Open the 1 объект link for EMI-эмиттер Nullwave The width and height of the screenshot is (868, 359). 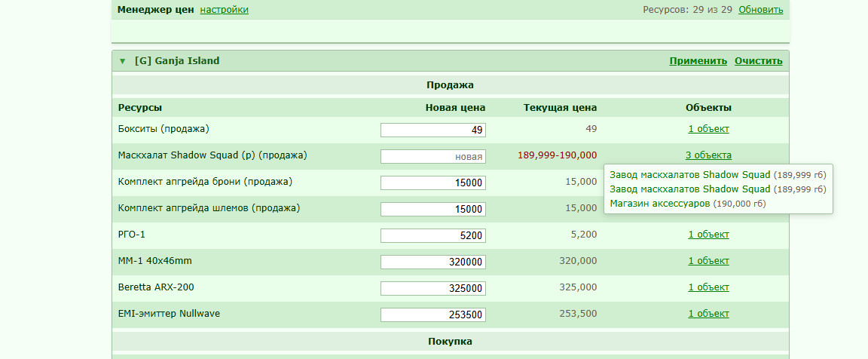[x=708, y=314]
